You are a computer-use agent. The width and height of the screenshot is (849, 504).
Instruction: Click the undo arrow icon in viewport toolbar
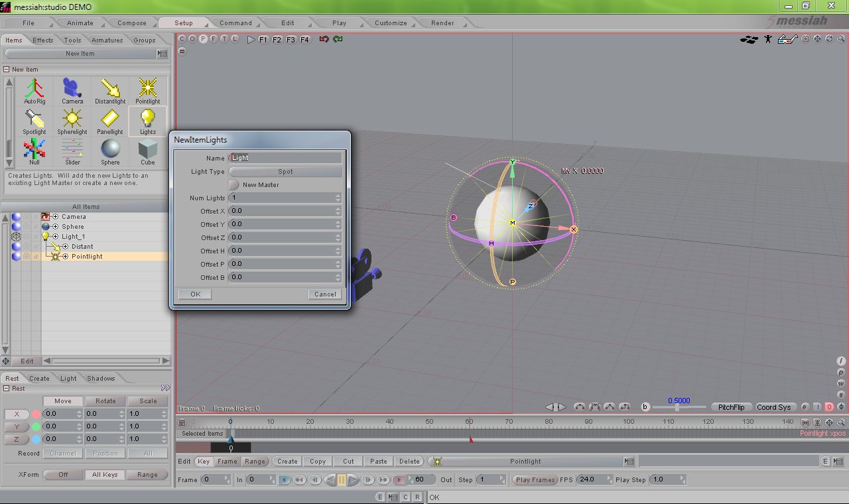point(324,39)
